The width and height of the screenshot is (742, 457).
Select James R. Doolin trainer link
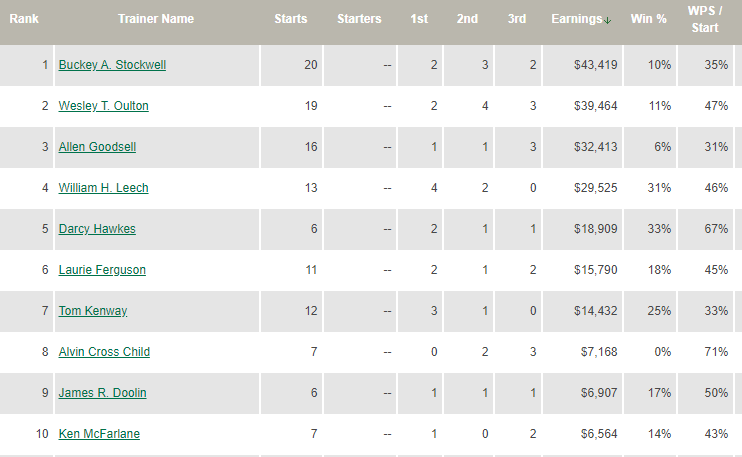(103, 393)
